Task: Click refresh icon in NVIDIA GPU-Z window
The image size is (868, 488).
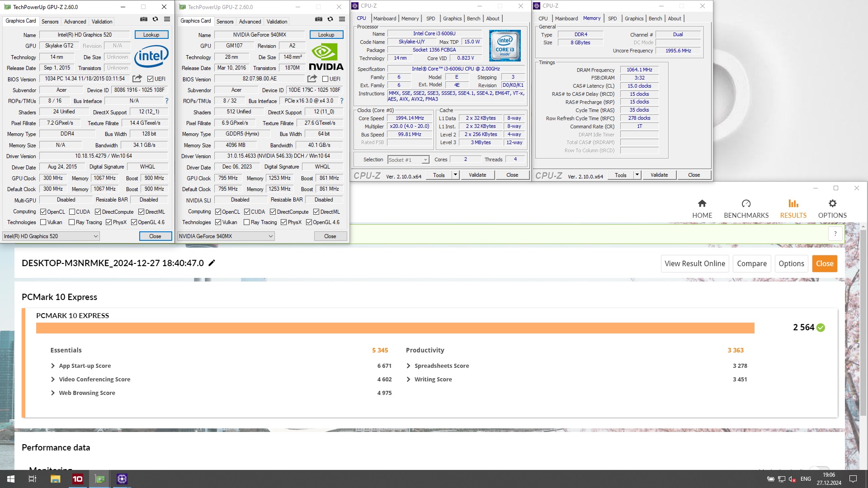Action: (330, 19)
